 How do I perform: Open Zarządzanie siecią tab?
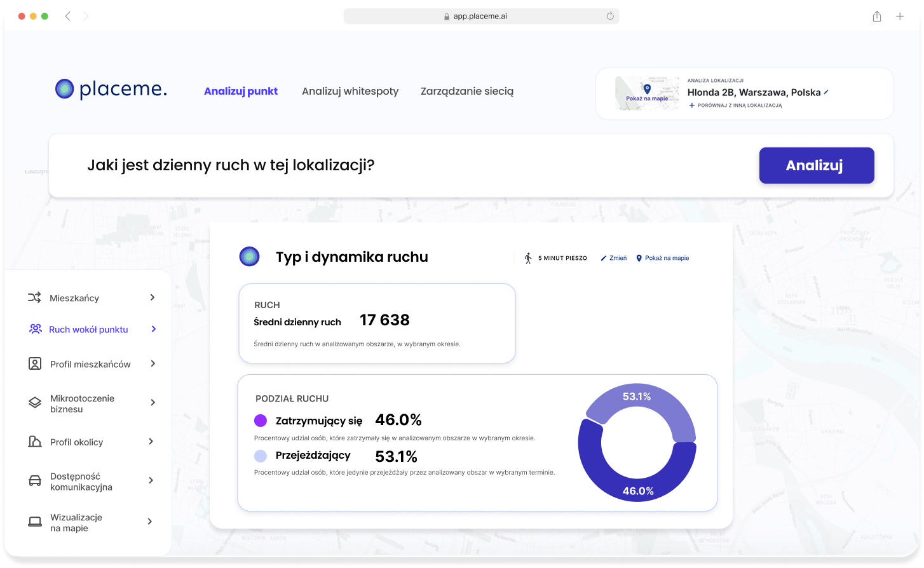coord(467,91)
